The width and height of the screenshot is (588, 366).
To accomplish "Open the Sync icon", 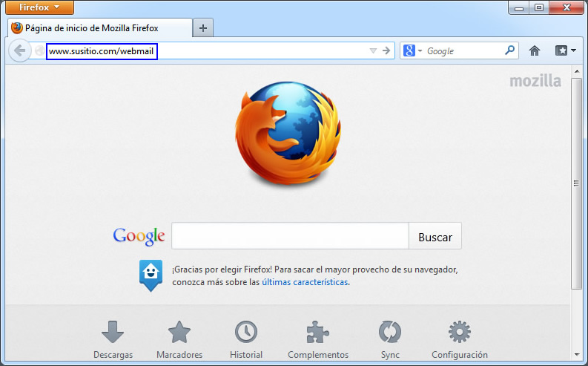I will coord(390,333).
